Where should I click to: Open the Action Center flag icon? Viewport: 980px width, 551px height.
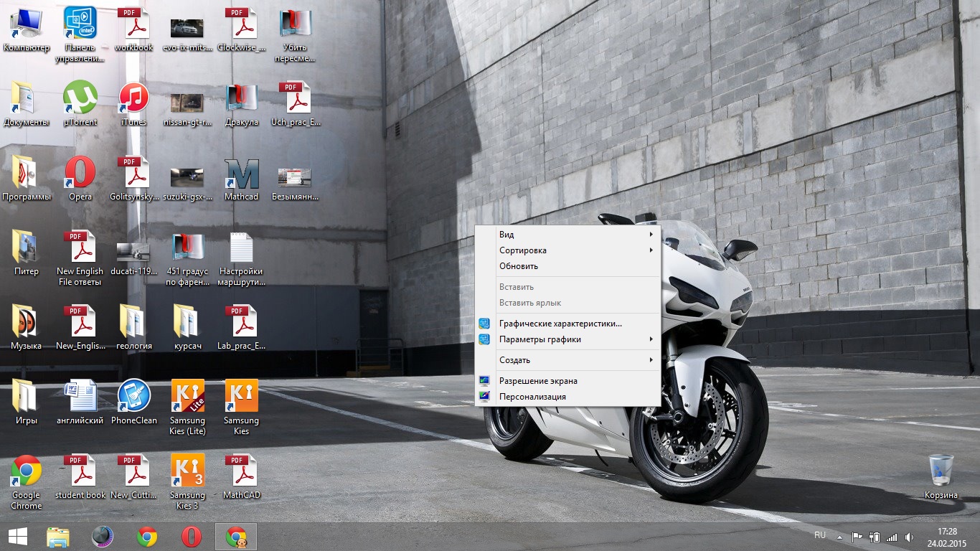point(857,537)
